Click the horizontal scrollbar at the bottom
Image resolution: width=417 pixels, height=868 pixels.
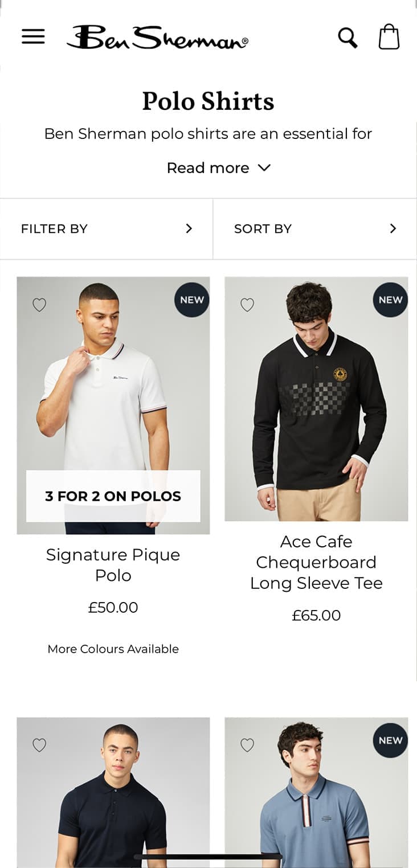tap(208, 855)
